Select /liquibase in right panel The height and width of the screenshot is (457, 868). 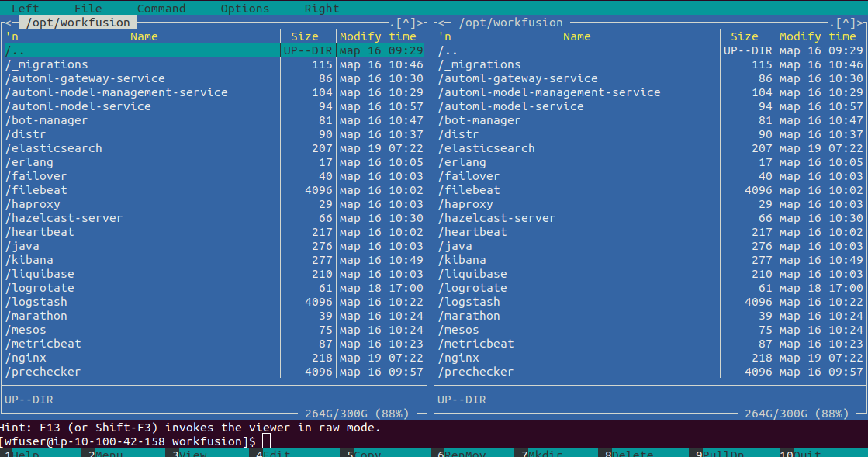(x=651, y=274)
